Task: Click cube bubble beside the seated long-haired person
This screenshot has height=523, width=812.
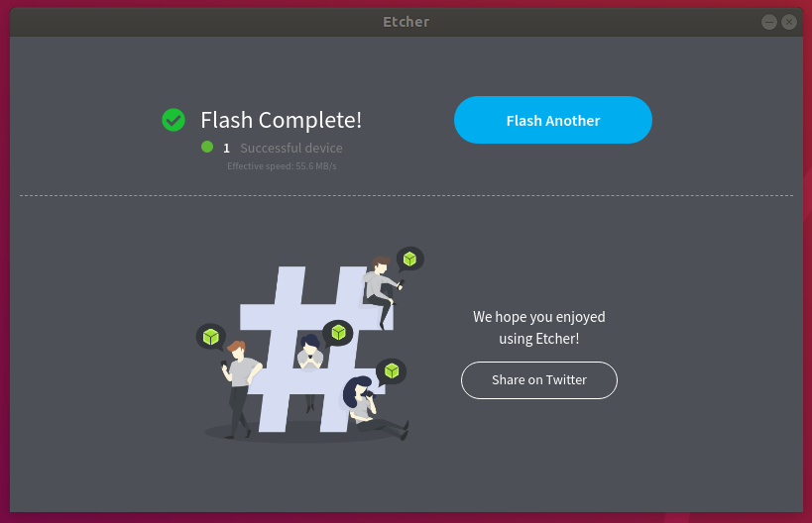Action: 392,370
